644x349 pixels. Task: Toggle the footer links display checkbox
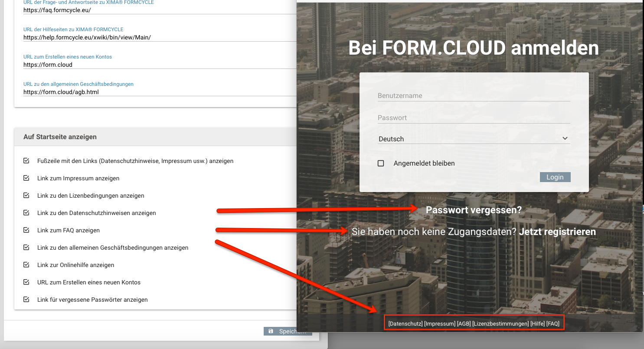coord(26,161)
